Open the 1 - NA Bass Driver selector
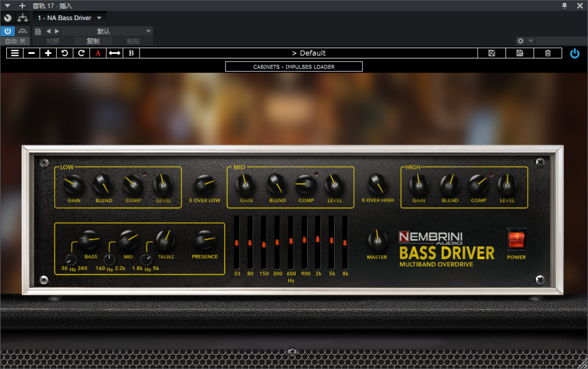Viewport: 588px width, 369px height. pyautogui.click(x=69, y=18)
